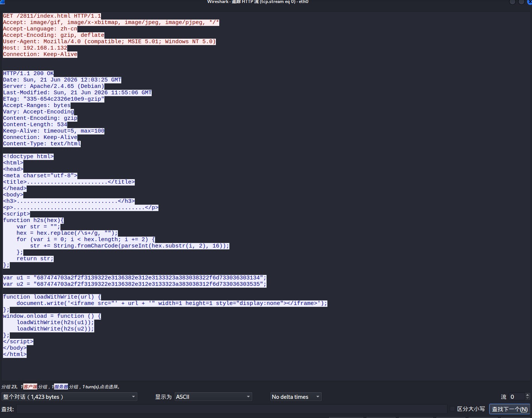
Task: Click the closing </body> tag line
Action: (x=15, y=348)
